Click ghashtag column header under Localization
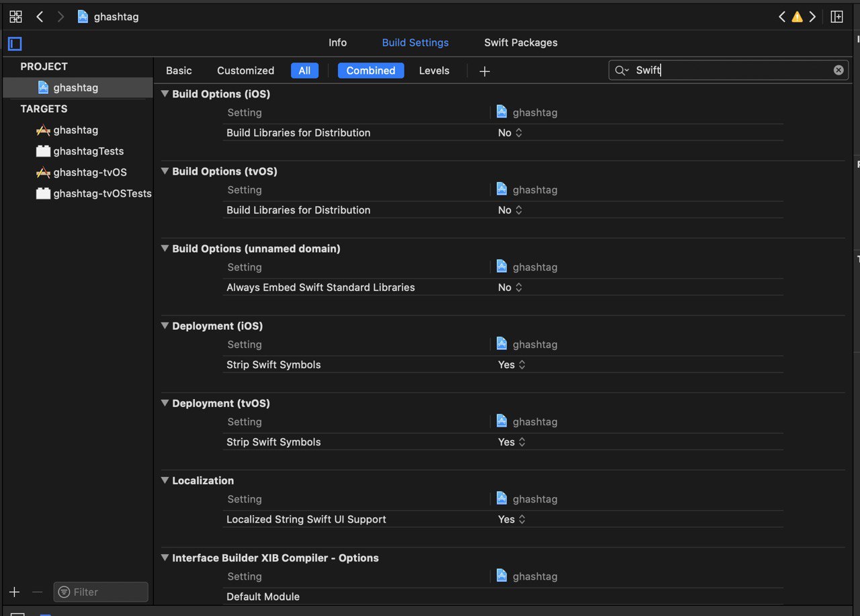The width and height of the screenshot is (860, 616). click(527, 498)
